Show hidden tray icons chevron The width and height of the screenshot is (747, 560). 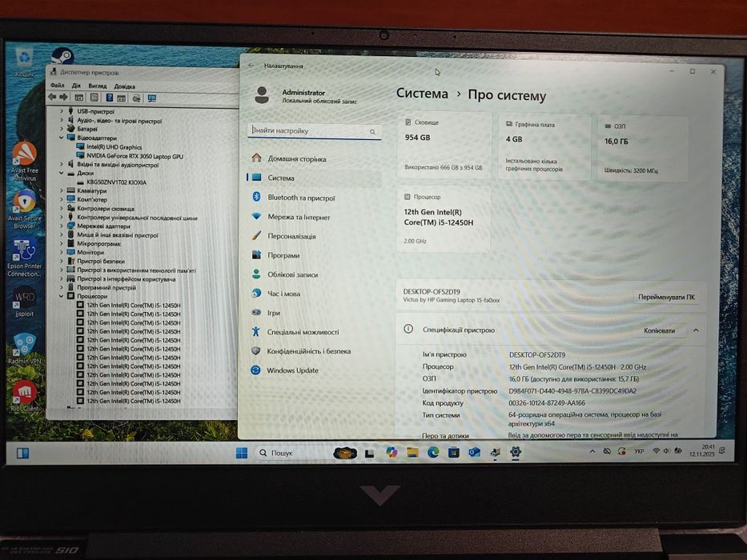592,451
